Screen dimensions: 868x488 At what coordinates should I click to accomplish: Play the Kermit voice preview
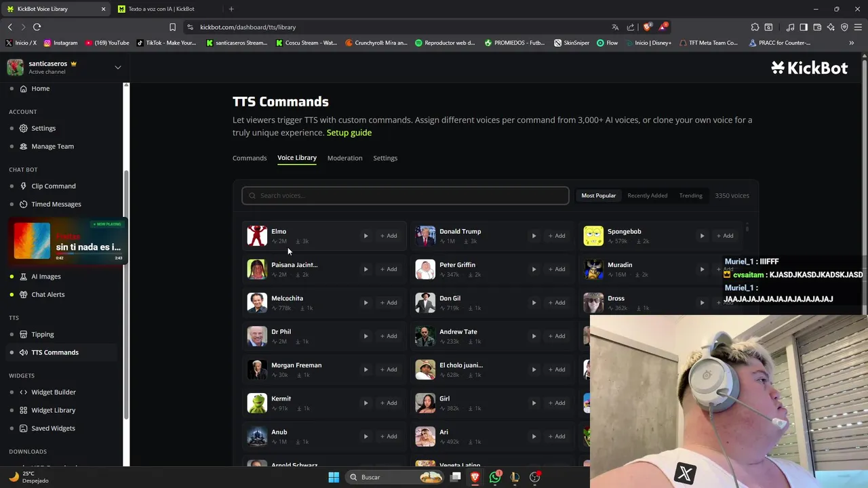pos(366,403)
